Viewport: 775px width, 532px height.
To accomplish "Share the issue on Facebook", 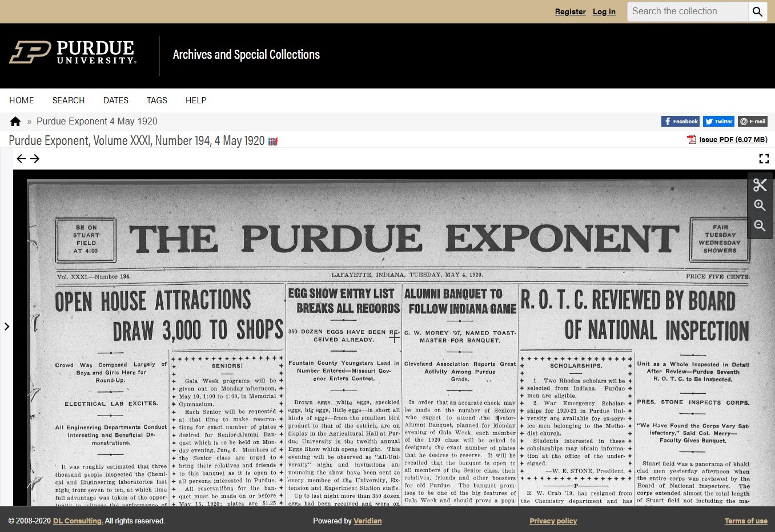I will click(680, 121).
